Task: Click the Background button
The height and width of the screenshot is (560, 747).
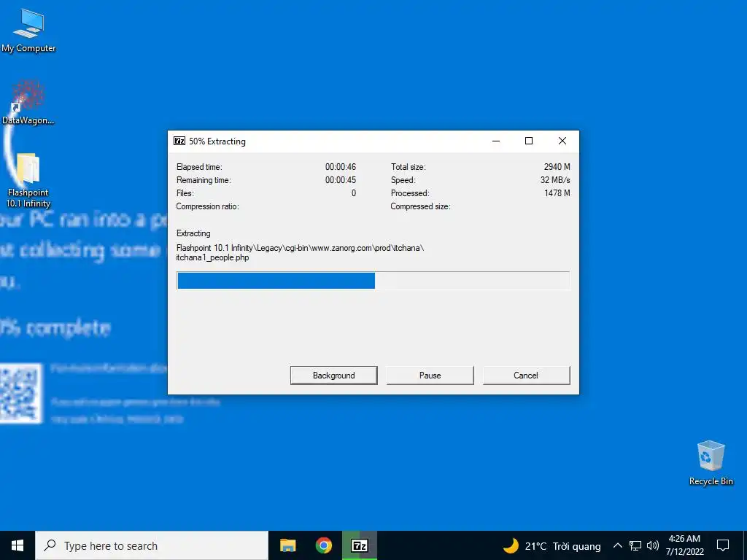Action: pyautogui.click(x=333, y=376)
